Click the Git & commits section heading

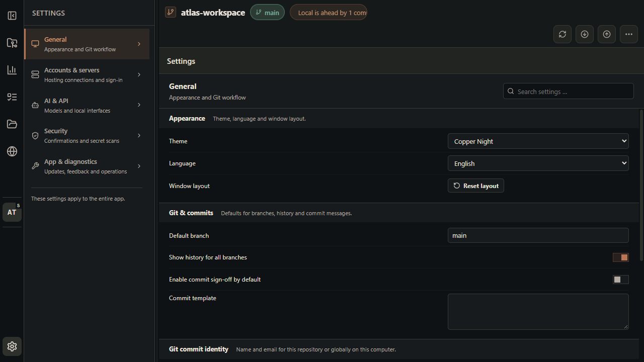[191, 213]
